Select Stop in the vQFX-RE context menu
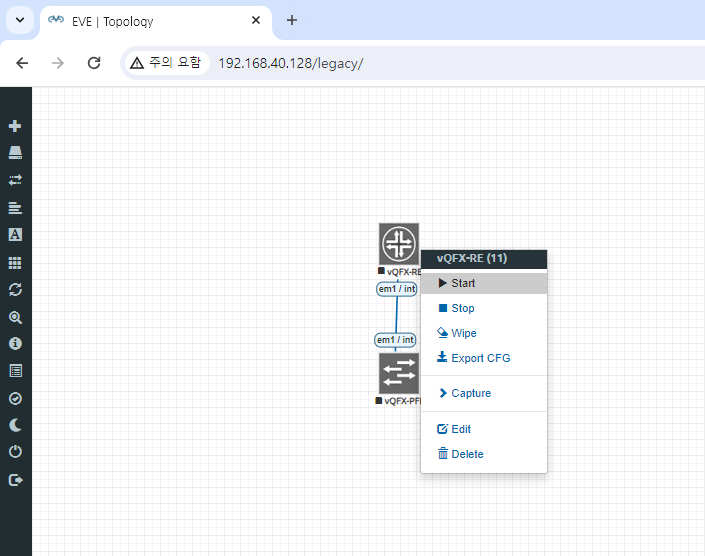The height and width of the screenshot is (556, 705). (484, 308)
